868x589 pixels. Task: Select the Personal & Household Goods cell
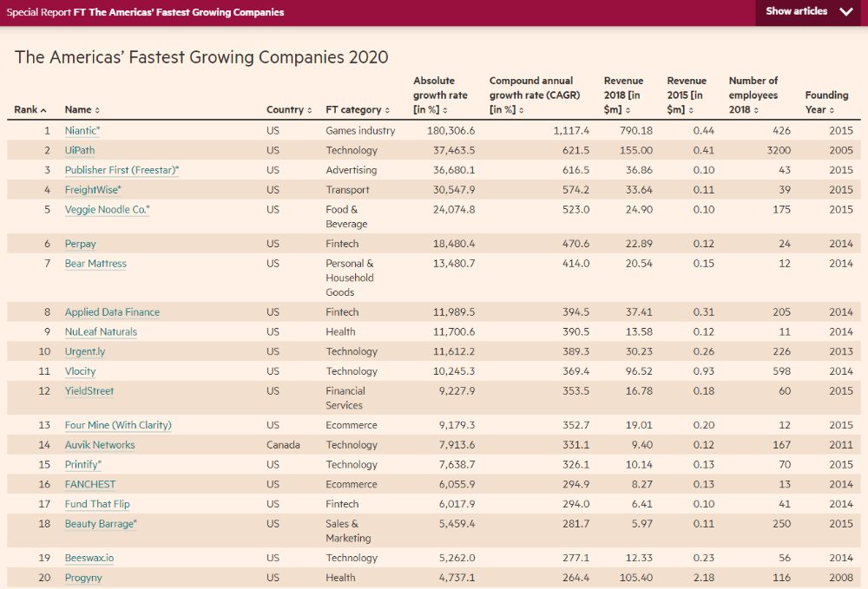[350, 278]
